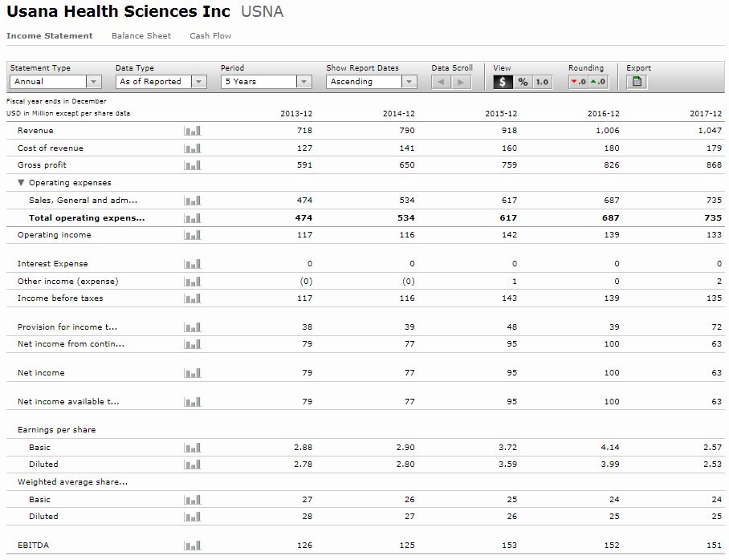729x560 pixels.
Task: Click the 2016-12 Basic EPS value 4.14
Action: [610, 448]
